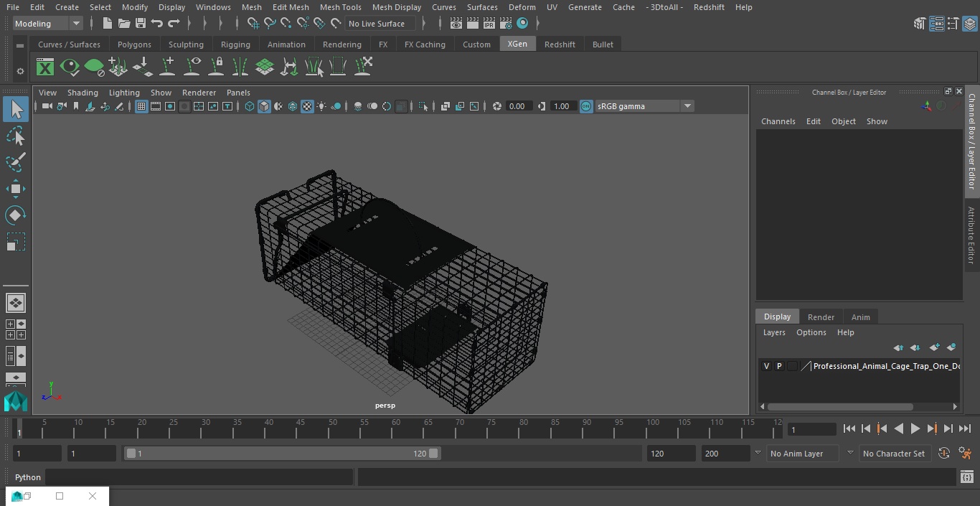Open the Mesh Tools menu
The width and height of the screenshot is (980, 506).
[340, 7]
